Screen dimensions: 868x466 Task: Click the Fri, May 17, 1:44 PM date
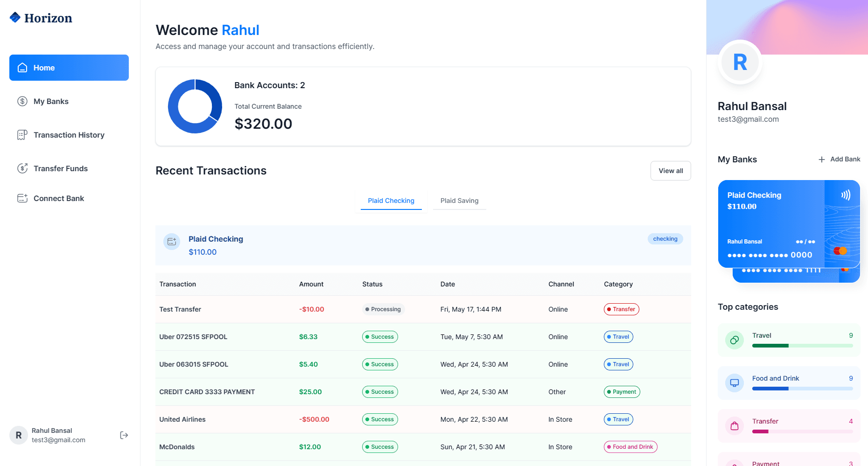click(x=470, y=309)
